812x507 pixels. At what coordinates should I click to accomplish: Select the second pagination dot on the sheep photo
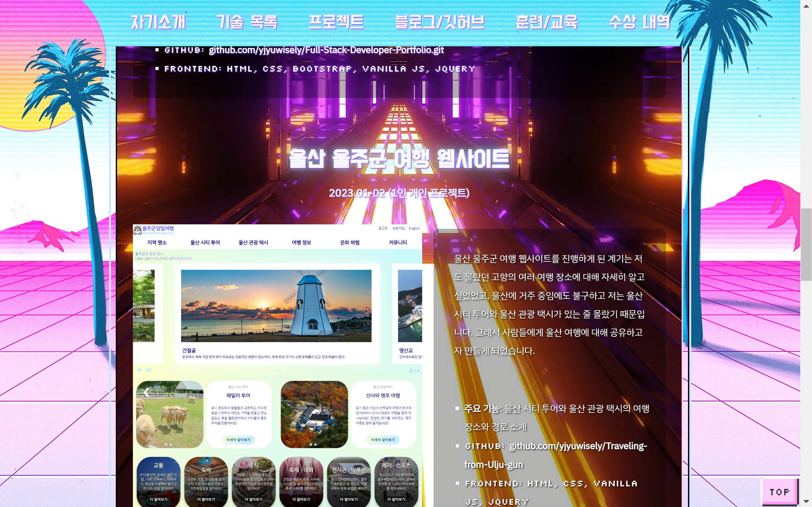[x=171, y=445]
